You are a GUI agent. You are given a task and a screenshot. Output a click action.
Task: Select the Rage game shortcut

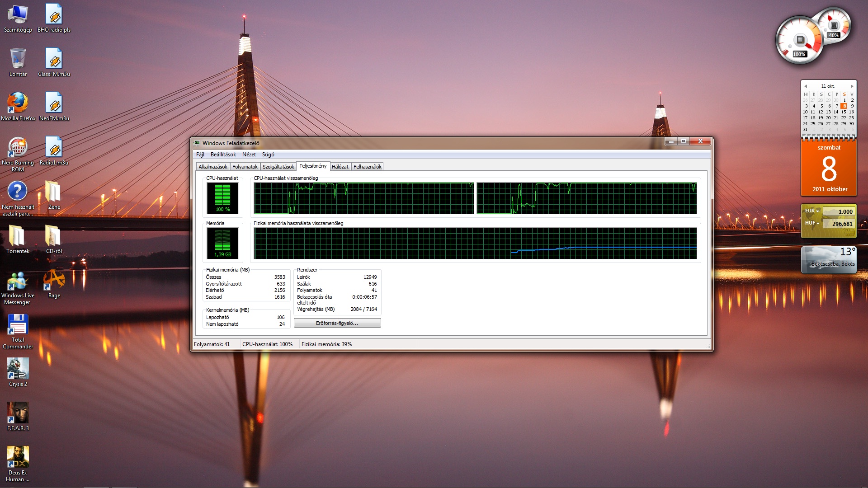pyautogui.click(x=54, y=281)
